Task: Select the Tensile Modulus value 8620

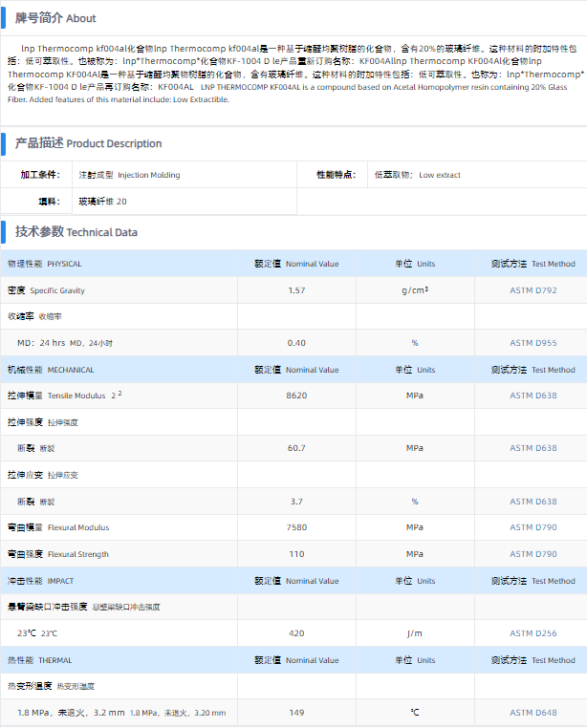Action: [296, 396]
